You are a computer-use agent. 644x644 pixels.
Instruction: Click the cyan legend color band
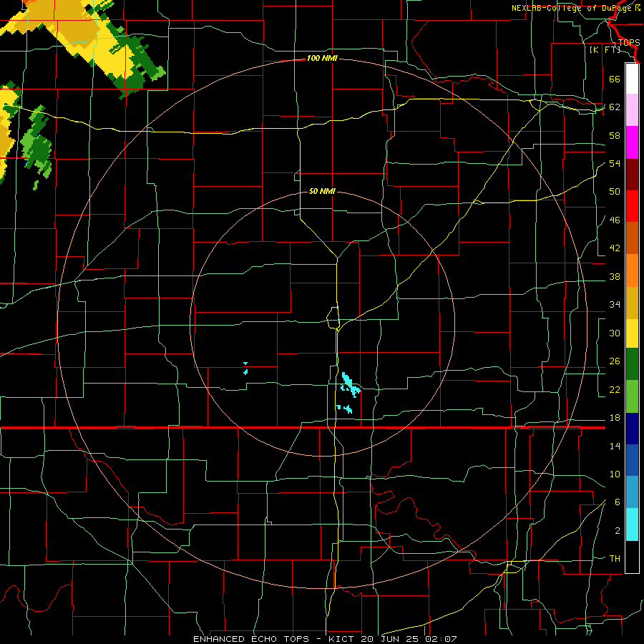632,525
